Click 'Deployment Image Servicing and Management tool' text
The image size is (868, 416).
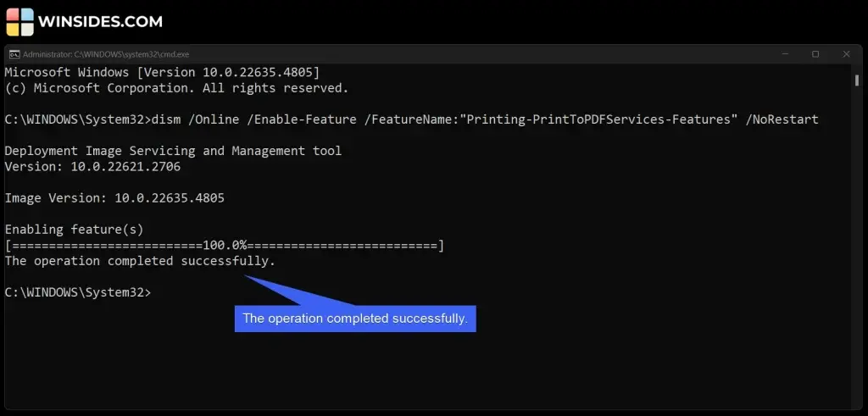[173, 151]
